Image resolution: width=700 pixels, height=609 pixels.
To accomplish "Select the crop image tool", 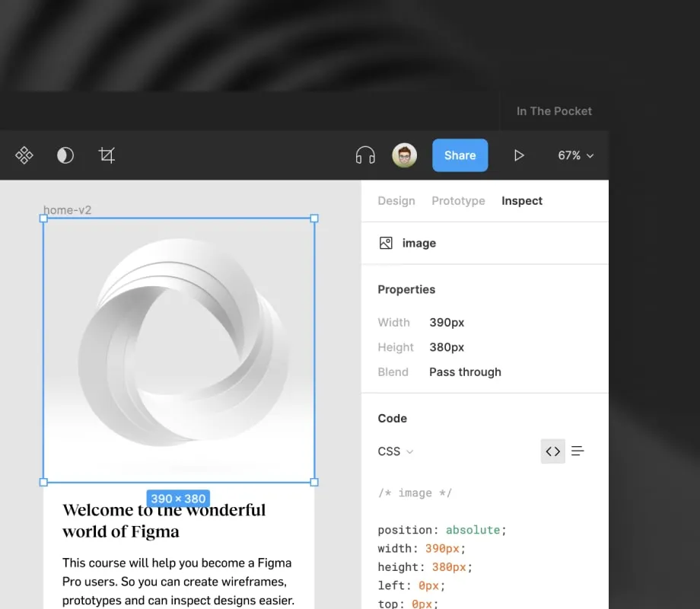I will click(x=107, y=155).
